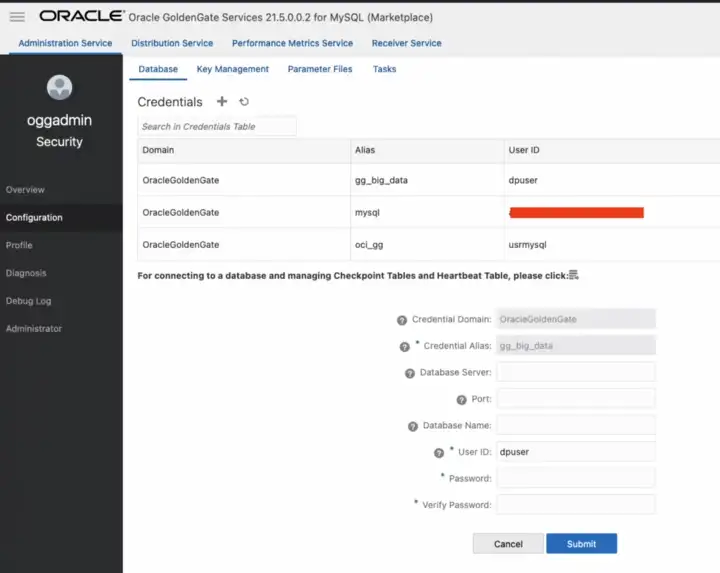Screen dimensions: 720x573
Task: Click the Security role label
Action: pyautogui.click(x=59, y=141)
